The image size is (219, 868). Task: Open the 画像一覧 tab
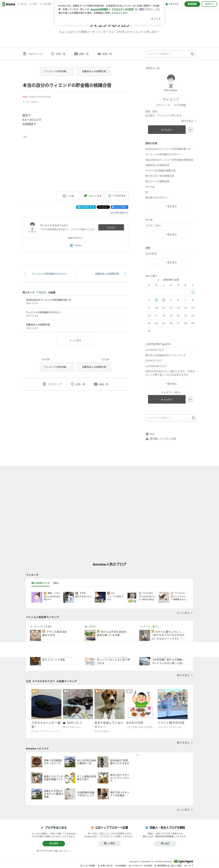pos(82,54)
